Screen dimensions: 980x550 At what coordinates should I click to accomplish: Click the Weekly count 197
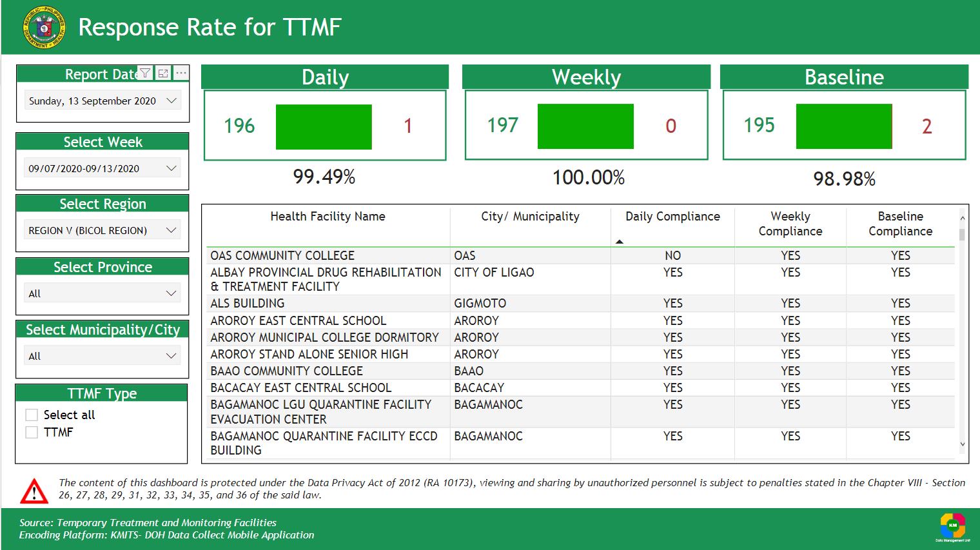click(x=502, y=125)
